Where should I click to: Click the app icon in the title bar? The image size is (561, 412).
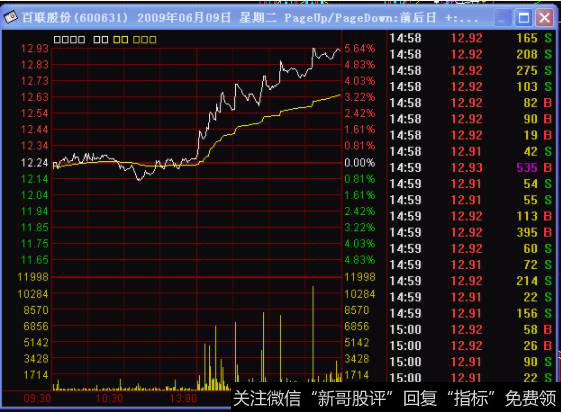(11, 17)
